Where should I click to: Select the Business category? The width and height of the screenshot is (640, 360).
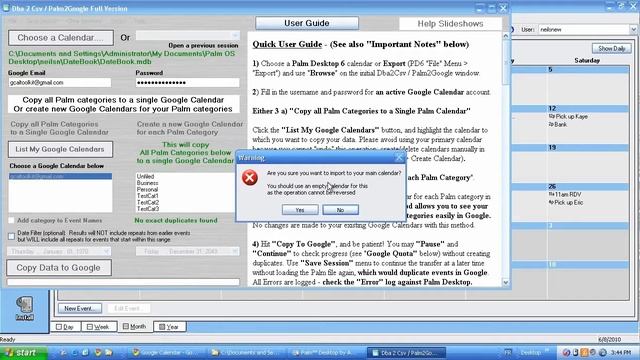click(x=147, y=183)
